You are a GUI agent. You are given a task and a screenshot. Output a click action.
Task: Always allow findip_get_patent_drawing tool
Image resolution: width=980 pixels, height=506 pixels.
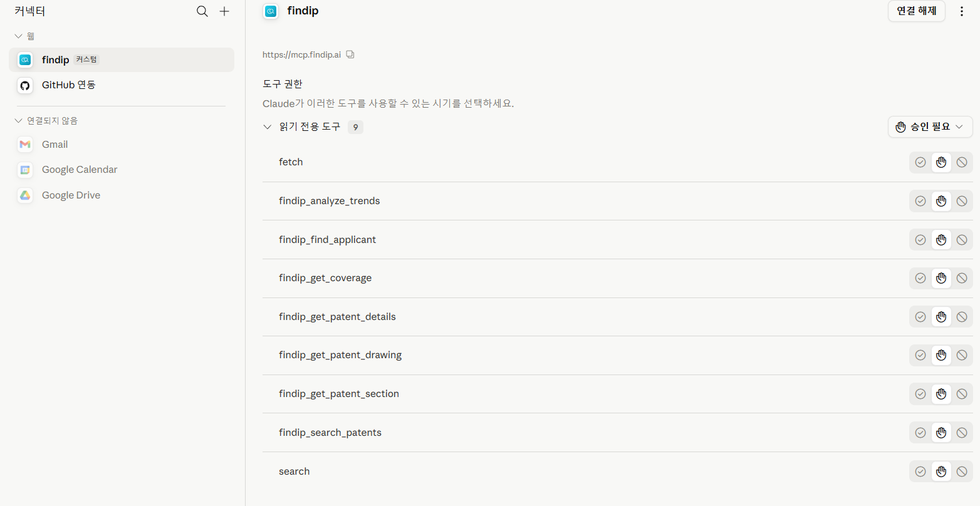click(920, 355)
